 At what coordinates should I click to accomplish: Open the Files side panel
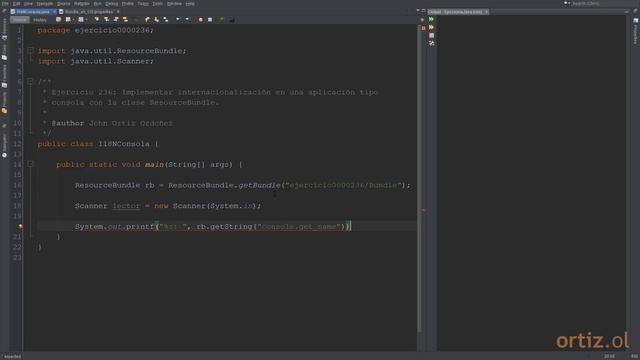tap(4, 52)
